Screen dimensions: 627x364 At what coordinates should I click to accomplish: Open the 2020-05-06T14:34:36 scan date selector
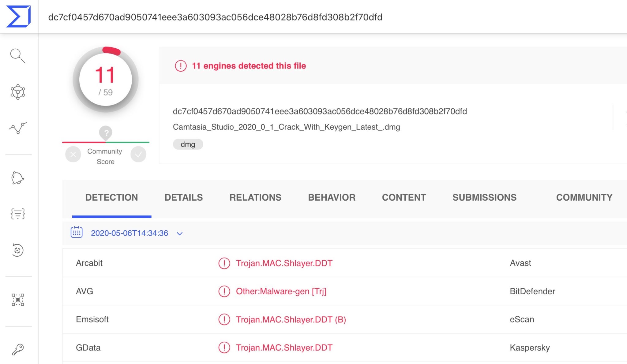tap(129, 233)
